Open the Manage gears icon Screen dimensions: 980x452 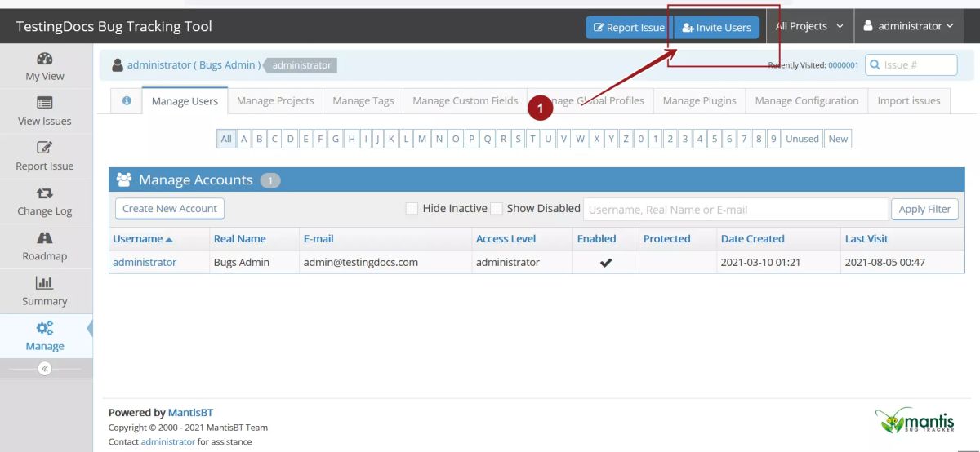[45, 328]
